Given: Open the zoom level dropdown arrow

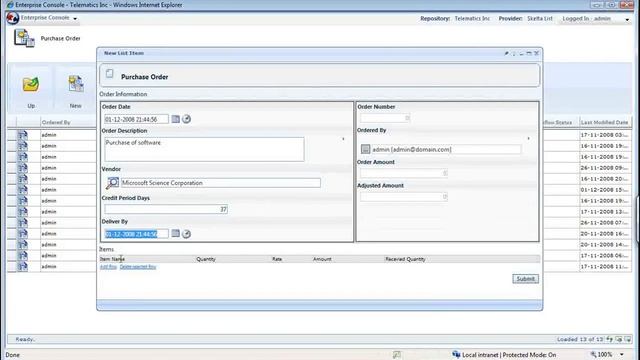Looking at the screenshot, I should 622,354.
